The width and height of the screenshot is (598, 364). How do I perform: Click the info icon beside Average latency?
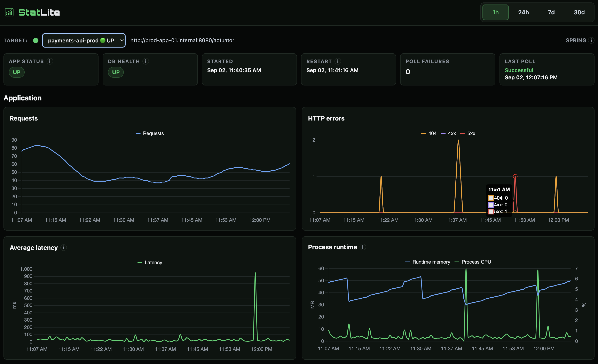tap(64, 247)
